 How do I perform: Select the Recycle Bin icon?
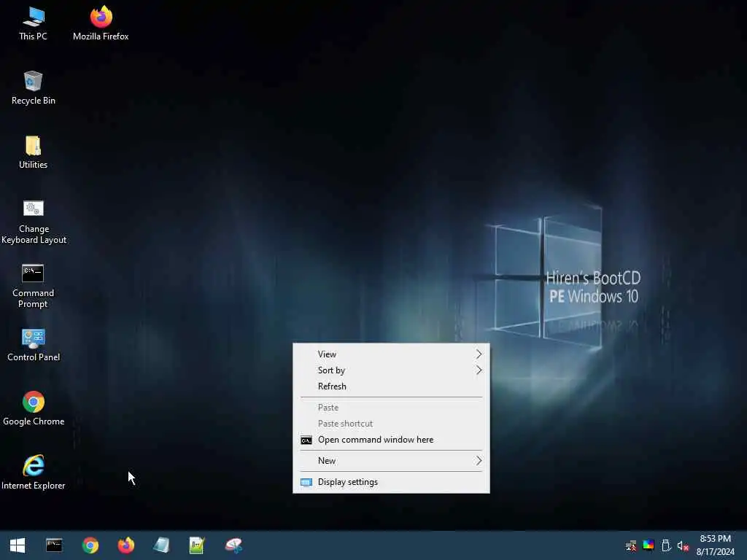[34, 88]
